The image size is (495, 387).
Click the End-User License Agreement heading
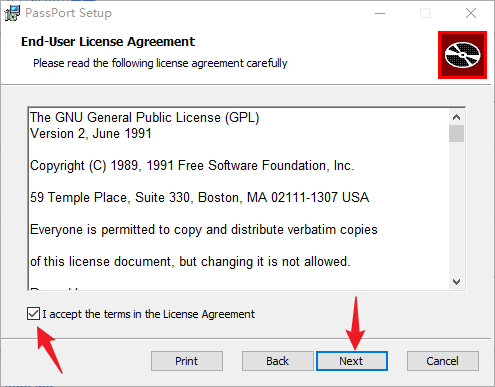click(x=108, y=42)
